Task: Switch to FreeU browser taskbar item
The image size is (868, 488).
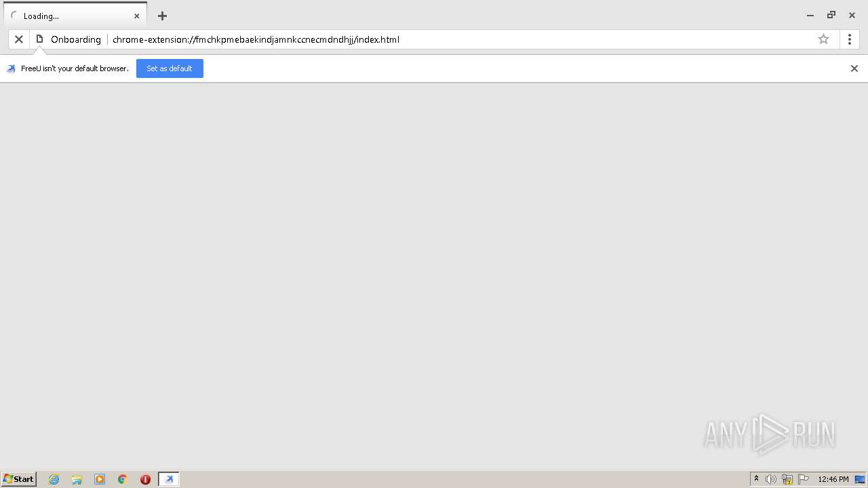Action: click(169, 479)
